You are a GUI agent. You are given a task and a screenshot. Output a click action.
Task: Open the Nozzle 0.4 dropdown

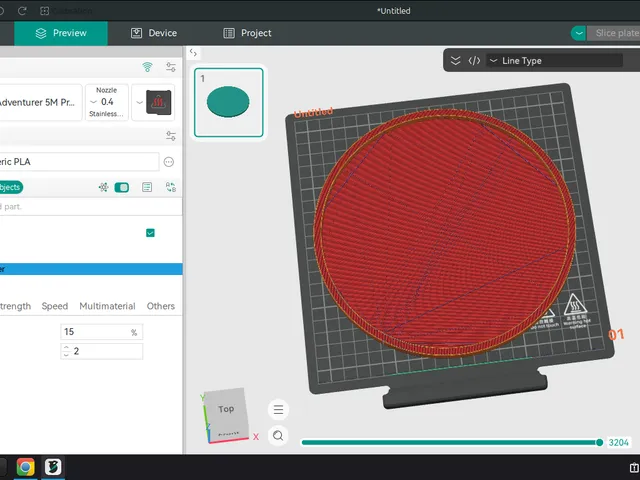[x=107, y=102]
